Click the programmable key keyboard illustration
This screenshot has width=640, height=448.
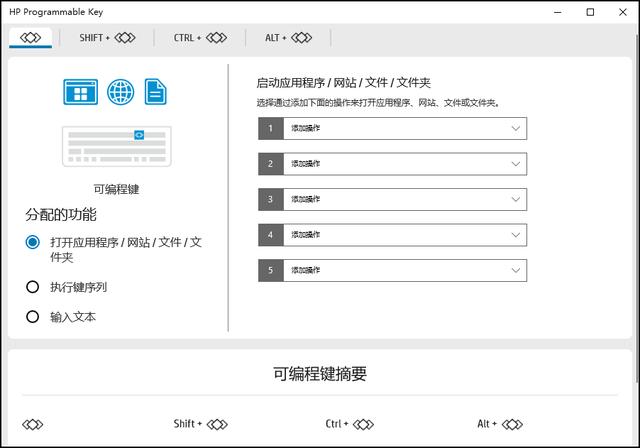pos(117,146)
